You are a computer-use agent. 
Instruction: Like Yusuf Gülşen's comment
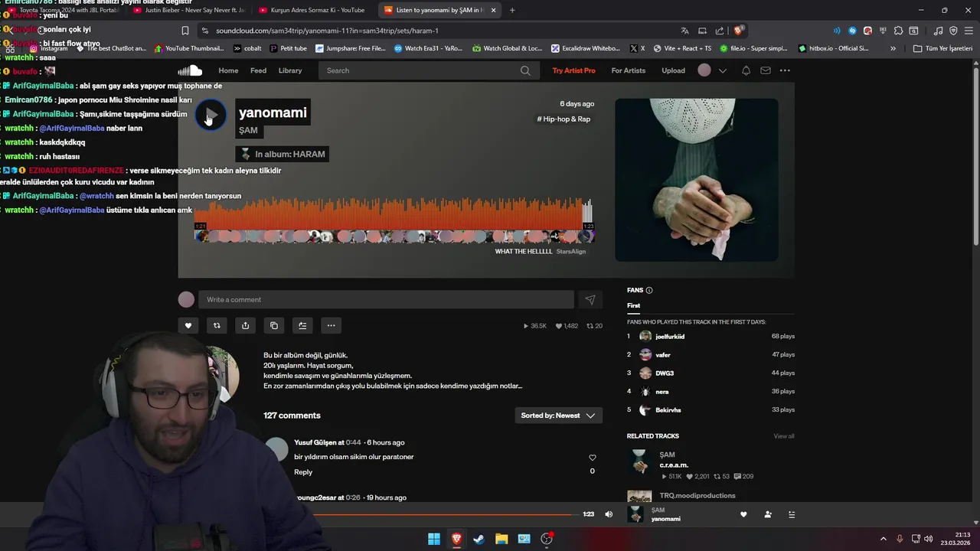point(592,458)
